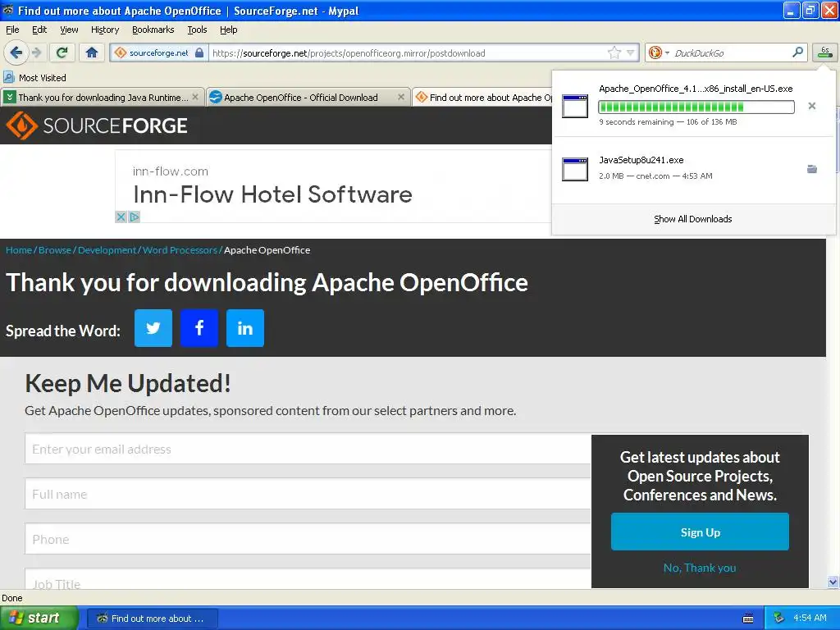
Task: Show All Downloads
Action: coord(692,219)
